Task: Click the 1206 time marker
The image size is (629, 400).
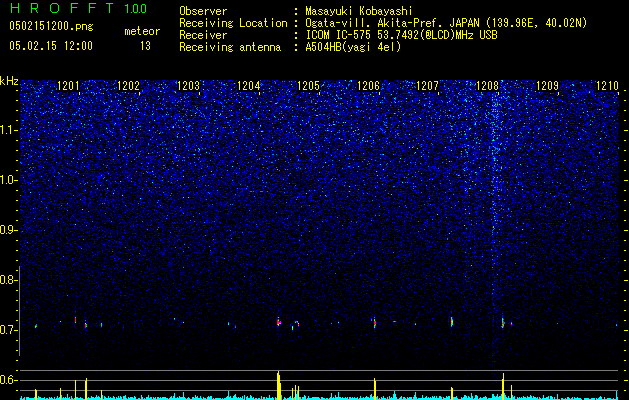Action: [368, 85]
